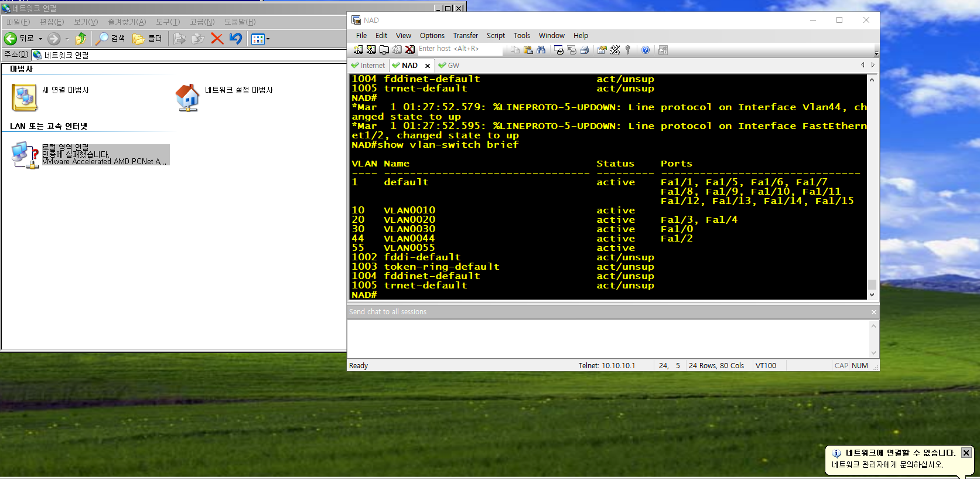Open the Transfer menu
This screenshot has width=980, height=479.
tap(466, 36)
